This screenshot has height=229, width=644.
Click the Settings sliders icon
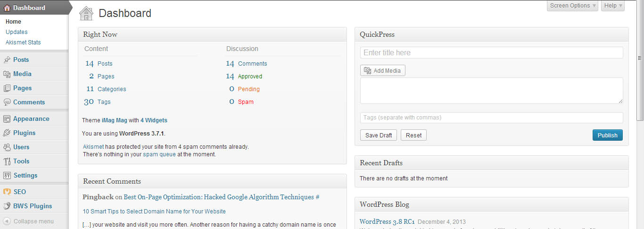coord(7,176)
